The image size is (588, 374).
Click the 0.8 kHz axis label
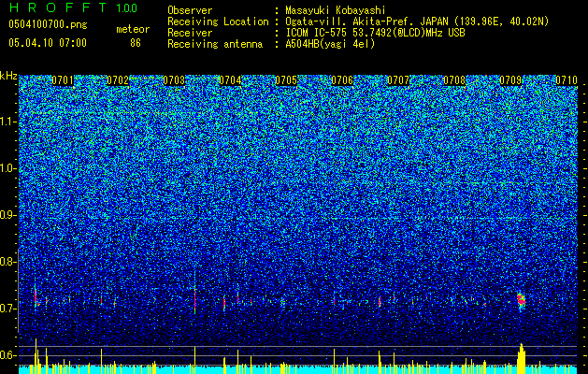7,262
